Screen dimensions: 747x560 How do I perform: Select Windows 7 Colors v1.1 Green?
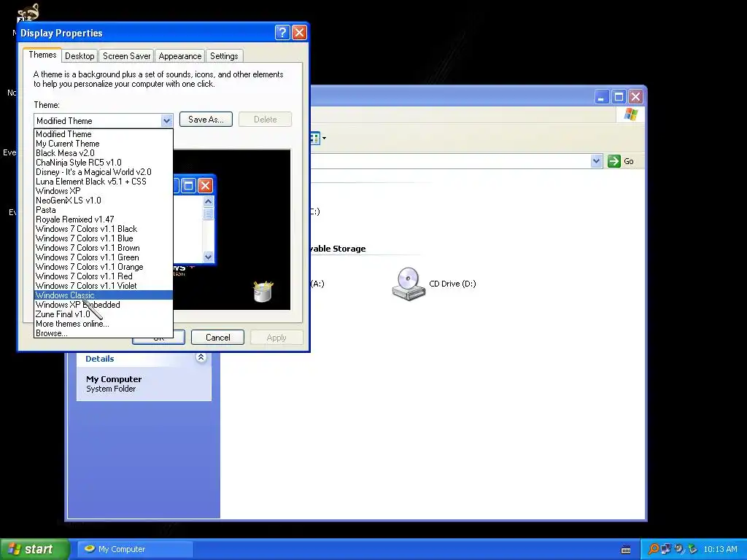(104, 257)
